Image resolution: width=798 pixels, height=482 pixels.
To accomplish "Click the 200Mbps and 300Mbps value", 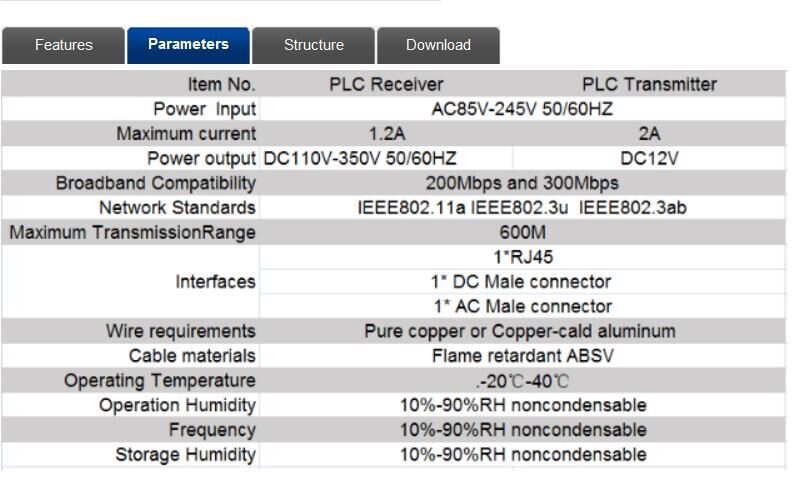I will [x=522, y=184].
